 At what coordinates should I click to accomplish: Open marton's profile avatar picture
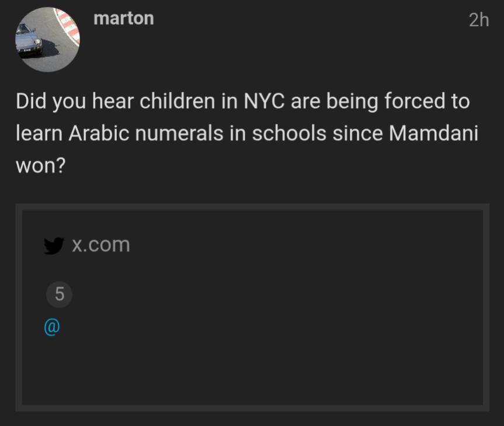47,40
